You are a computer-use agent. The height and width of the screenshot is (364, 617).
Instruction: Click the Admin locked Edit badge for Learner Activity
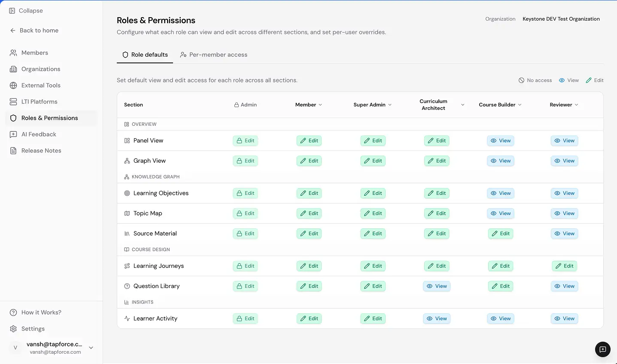click(x=245, y=318)
